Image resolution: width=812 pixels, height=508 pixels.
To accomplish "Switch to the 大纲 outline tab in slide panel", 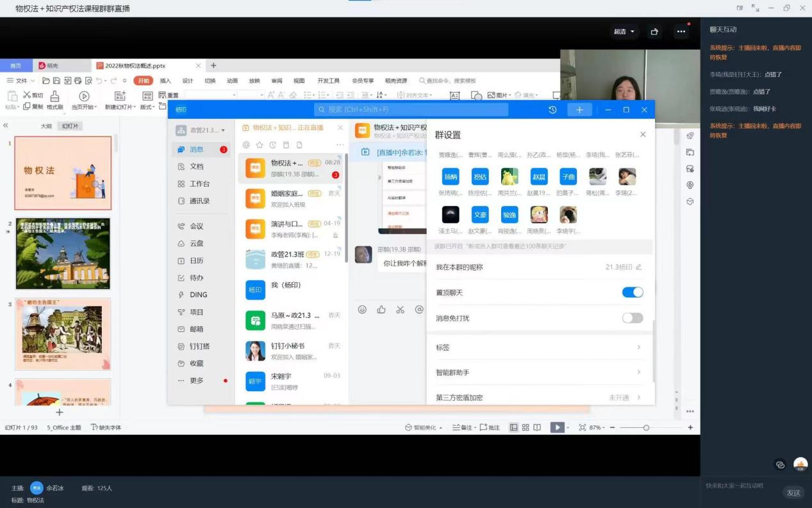I will pos(46,126).
